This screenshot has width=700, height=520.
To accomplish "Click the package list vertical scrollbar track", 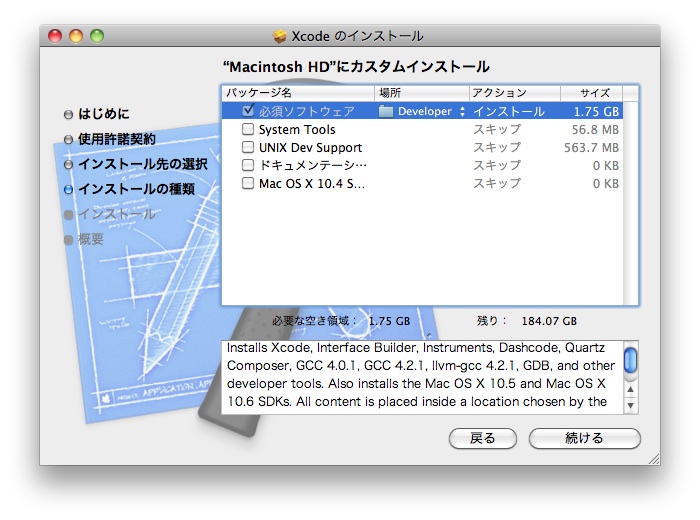I will [x=630, y=203].
